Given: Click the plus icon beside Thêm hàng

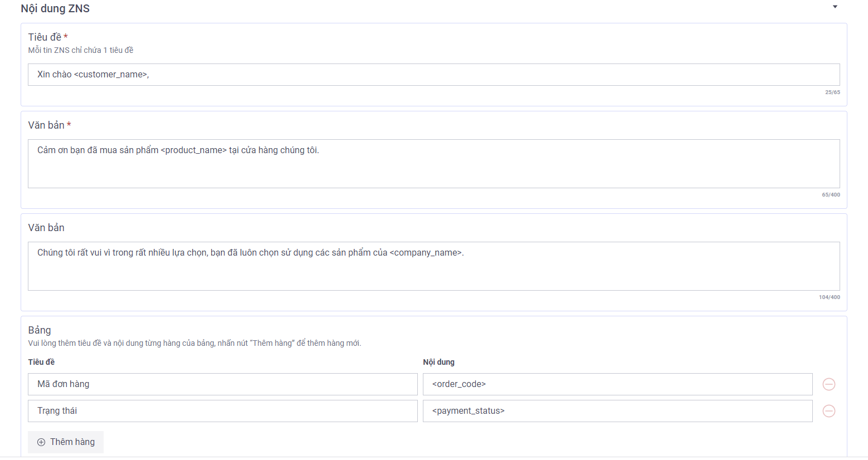Looking at the screenshot, I should (41, 442).
